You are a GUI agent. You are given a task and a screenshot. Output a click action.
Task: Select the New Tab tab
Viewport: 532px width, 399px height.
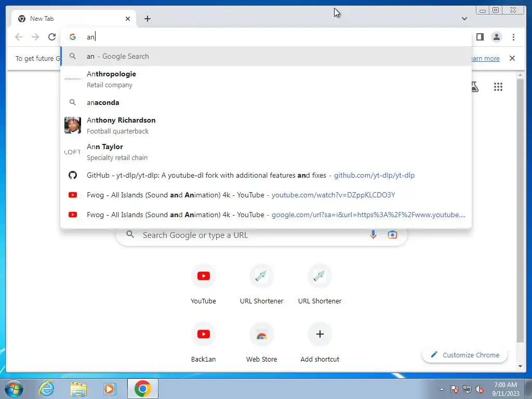coord(74,19)
